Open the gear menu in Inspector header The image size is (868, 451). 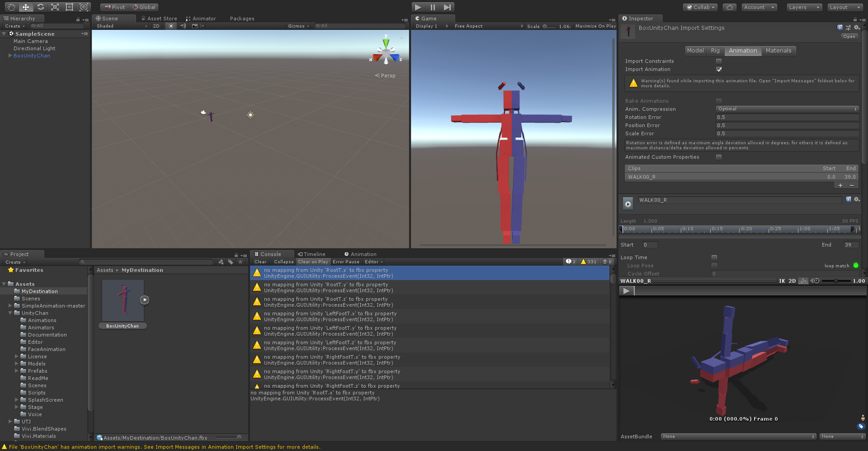click(857, 28)
